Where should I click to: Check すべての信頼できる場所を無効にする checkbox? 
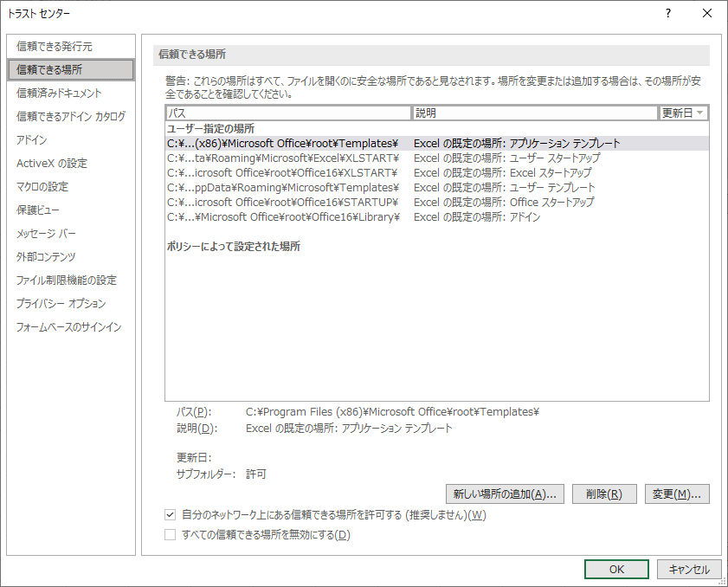[x=171, y=534]
